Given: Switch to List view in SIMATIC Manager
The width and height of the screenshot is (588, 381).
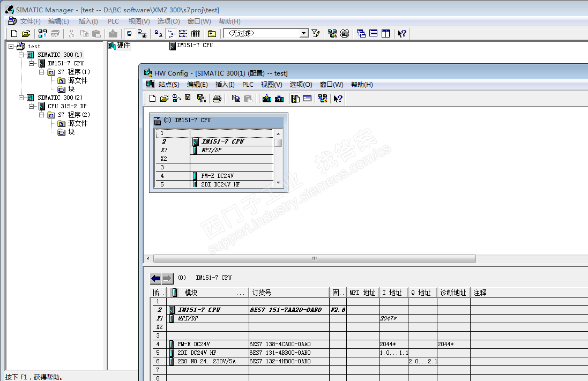Looking at the screenshot, I should (x=183, y=34).
